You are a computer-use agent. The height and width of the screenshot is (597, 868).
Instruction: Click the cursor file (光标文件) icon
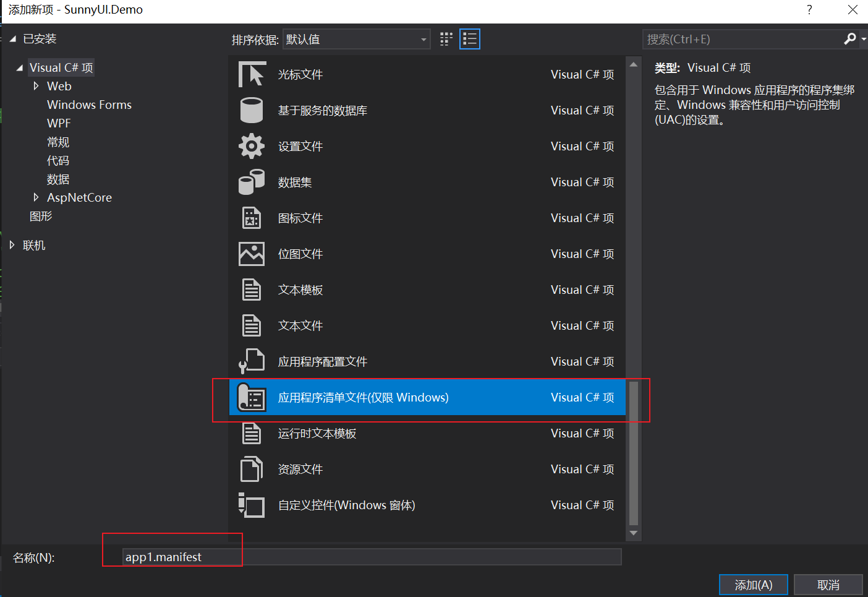pyautogui.click(x=252, y=74)
